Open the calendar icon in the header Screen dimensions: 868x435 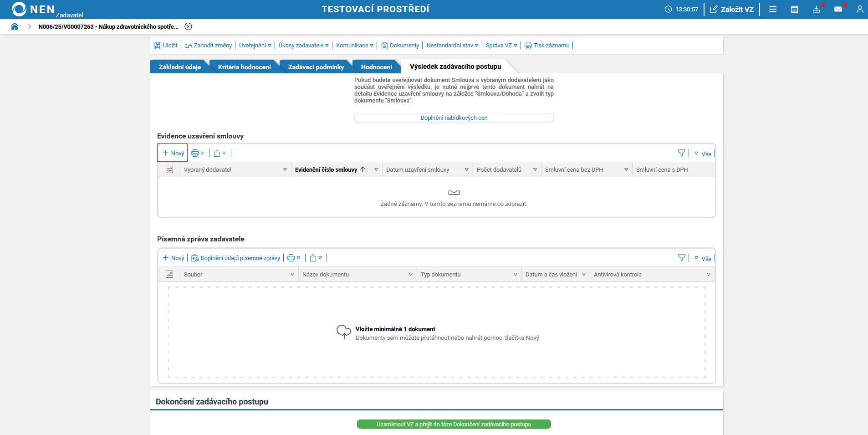click(795, 9)
